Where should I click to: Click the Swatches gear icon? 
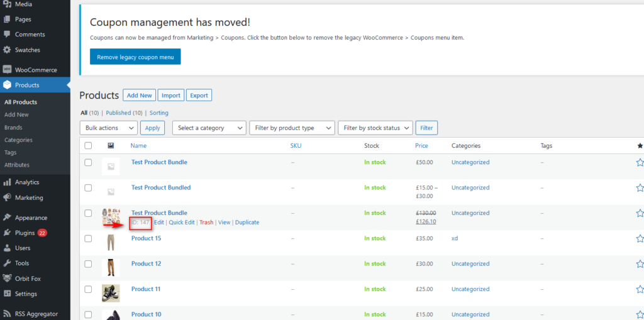[6, 50]
